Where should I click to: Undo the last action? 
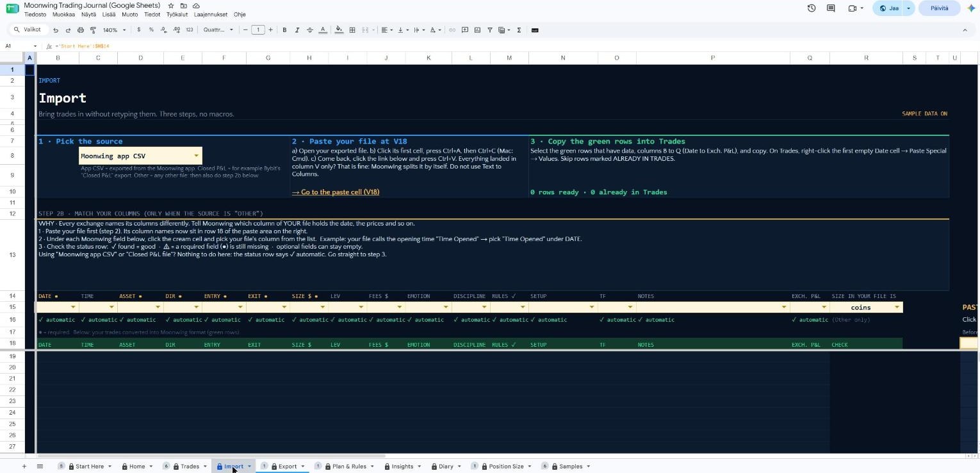click(x=56, y=30)
